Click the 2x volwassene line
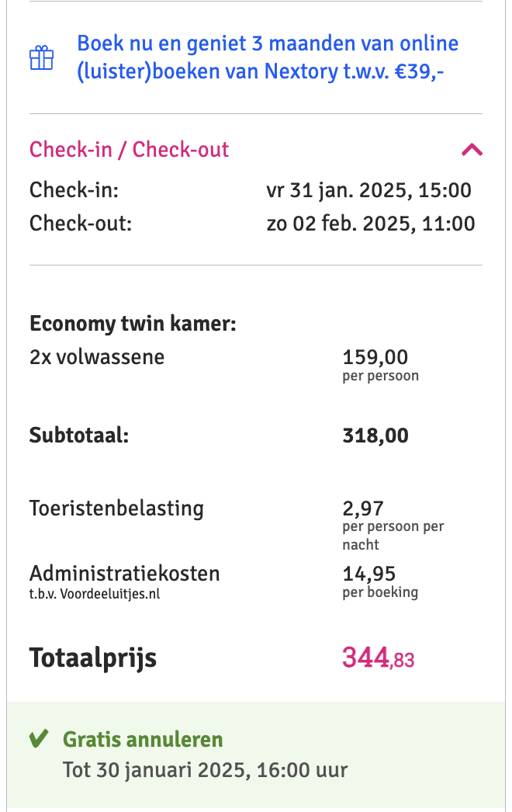Screen dimensions: 512x812 (97, 357)
